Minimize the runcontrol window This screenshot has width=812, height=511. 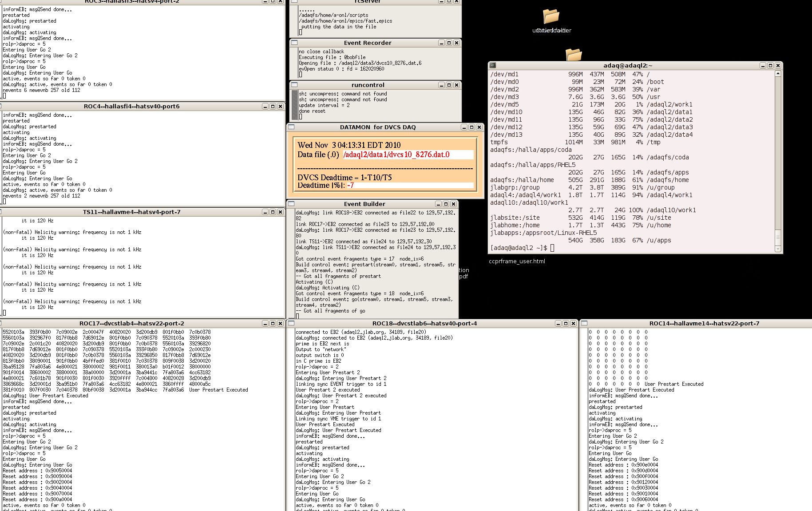click(x=441, y=85)
